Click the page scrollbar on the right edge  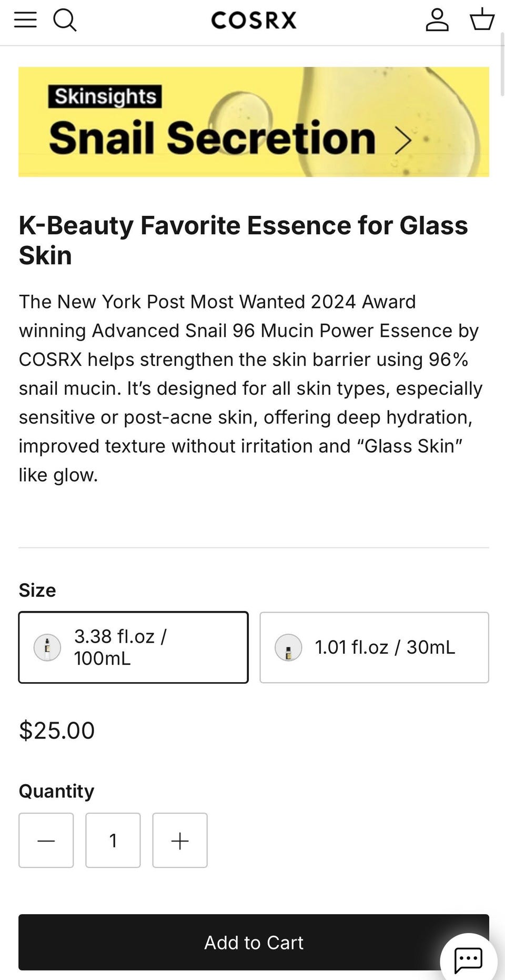pyautogui.click(x=502, y=68)
